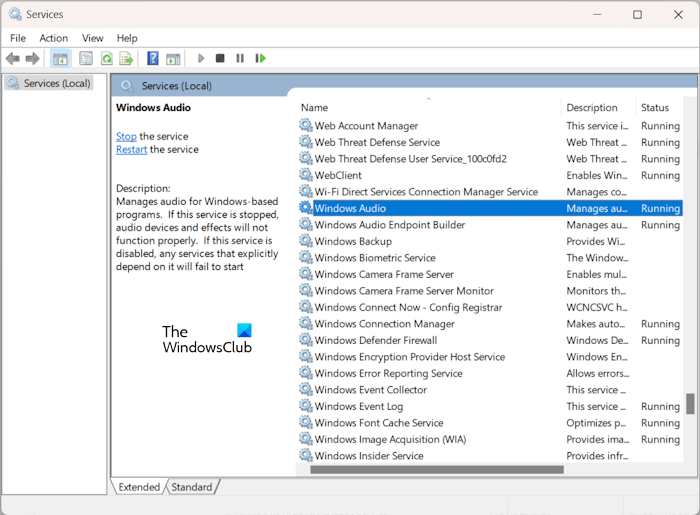The image size is (700, 515).
Task: Open the View menu
Action: tap(92, 38)
